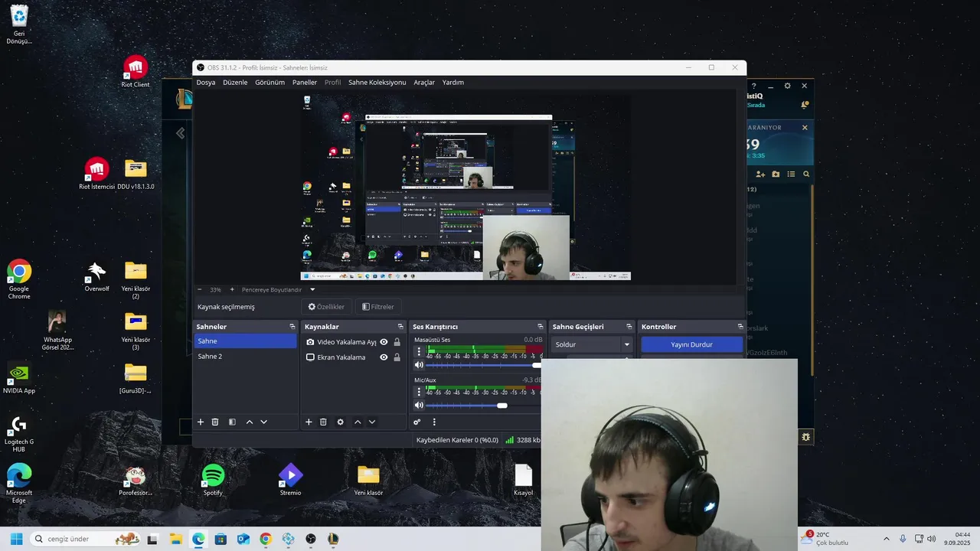Move source down in Kaynaklar toolbar
This screenshot has height=551, width=980.
coord(372,422)
